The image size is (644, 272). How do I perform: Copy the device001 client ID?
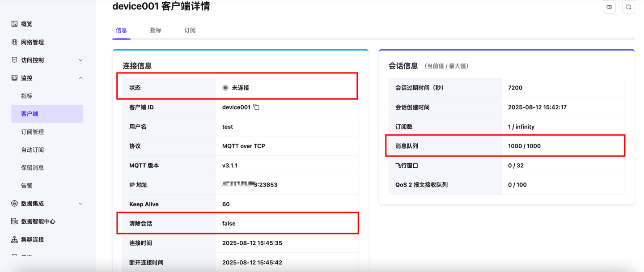[257, 107]
